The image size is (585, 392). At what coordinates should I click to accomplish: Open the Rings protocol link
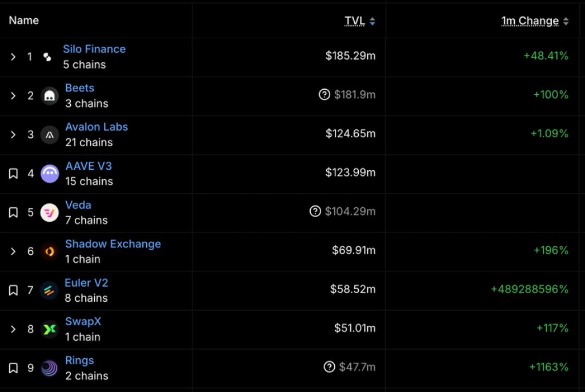[x=79, y=361]
